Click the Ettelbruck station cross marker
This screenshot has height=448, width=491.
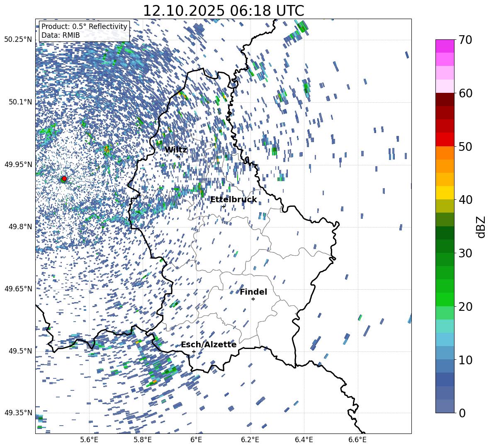224,206
